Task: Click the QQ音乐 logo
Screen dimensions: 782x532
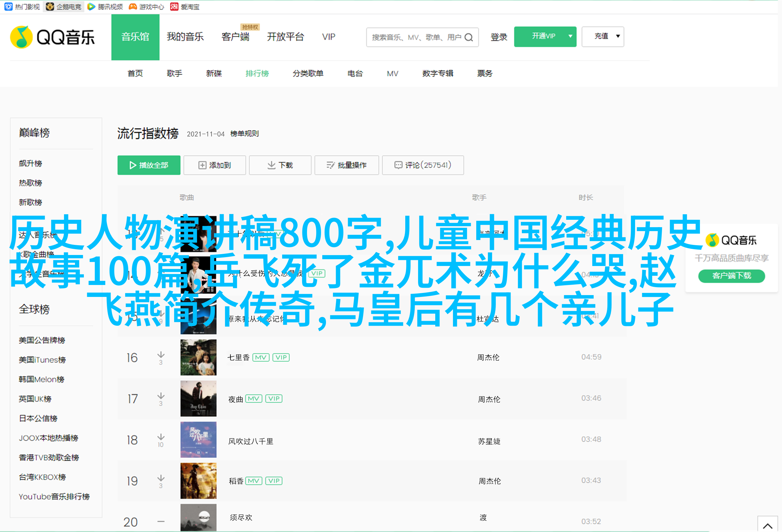Action: pos(53,37)
